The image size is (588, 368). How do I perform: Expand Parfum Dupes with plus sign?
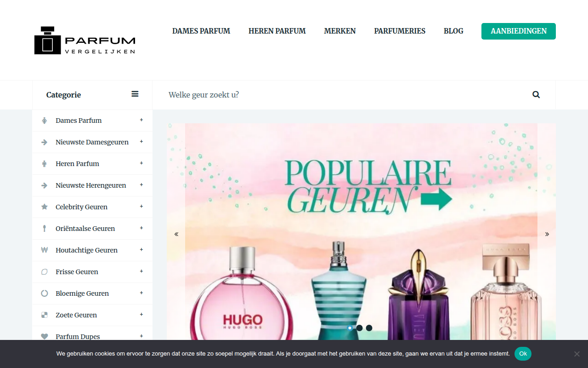pos(141,336)
